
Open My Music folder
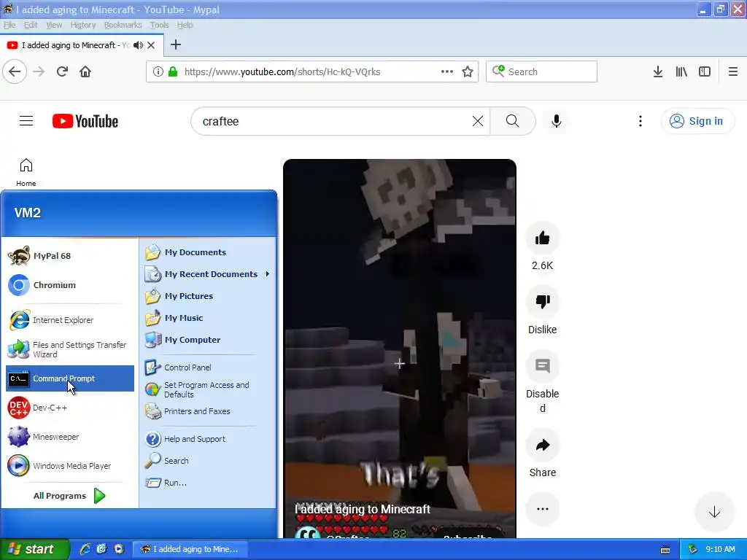[207, 318]
